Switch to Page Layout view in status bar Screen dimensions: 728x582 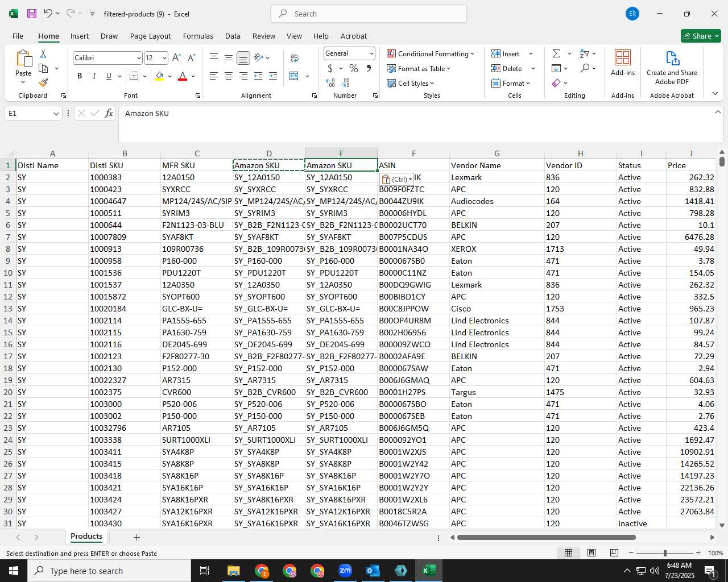tap(591, 552)
